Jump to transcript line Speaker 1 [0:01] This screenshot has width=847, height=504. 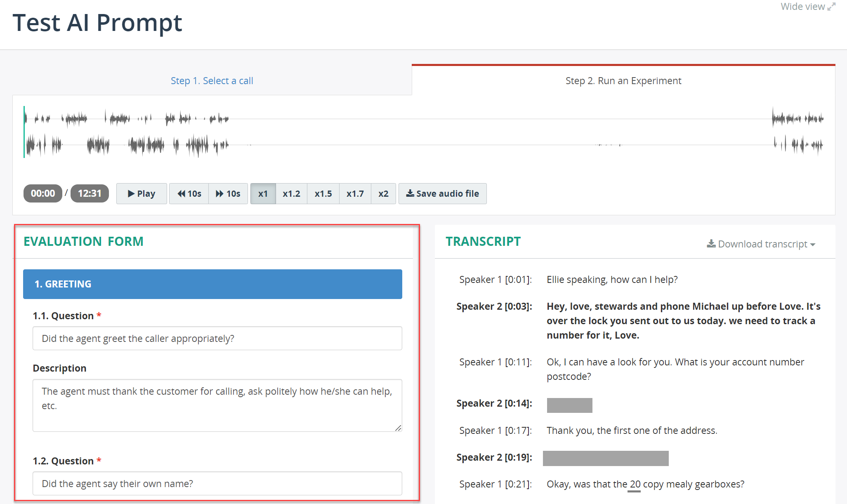point(495,280)
